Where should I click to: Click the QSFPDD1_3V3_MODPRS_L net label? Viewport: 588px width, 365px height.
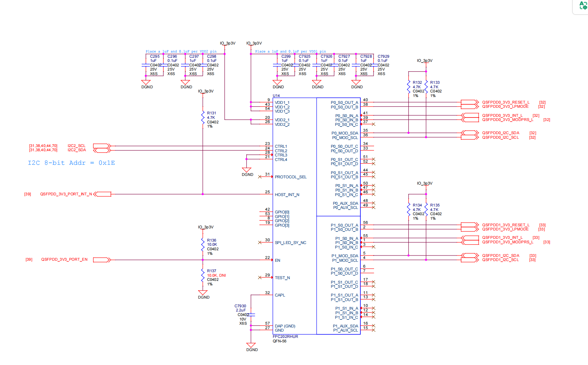pos(507,242)
